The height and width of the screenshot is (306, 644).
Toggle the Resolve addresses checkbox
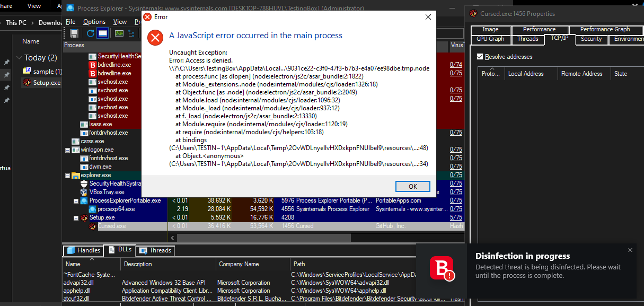click(x=480, y=57)
